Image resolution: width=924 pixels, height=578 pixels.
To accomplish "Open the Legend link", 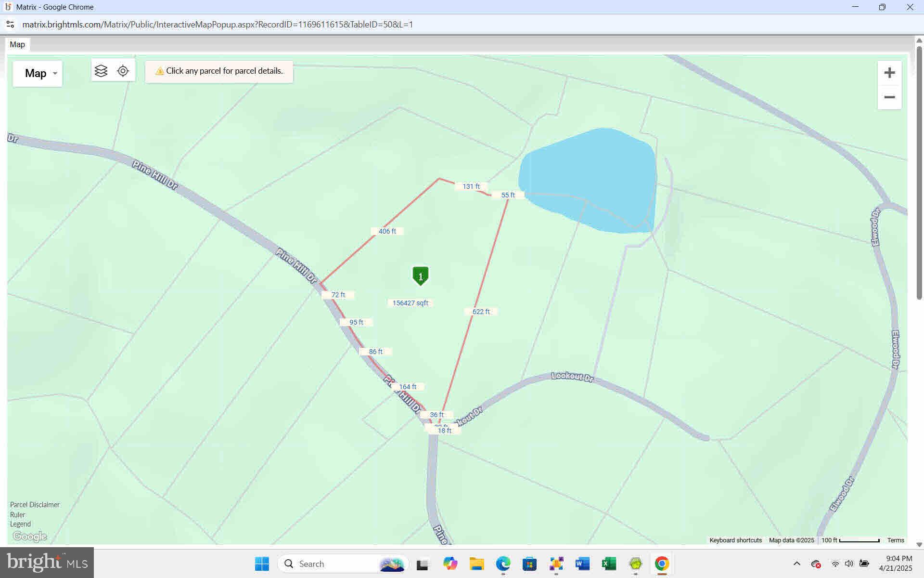I will (x=20, y=524).
